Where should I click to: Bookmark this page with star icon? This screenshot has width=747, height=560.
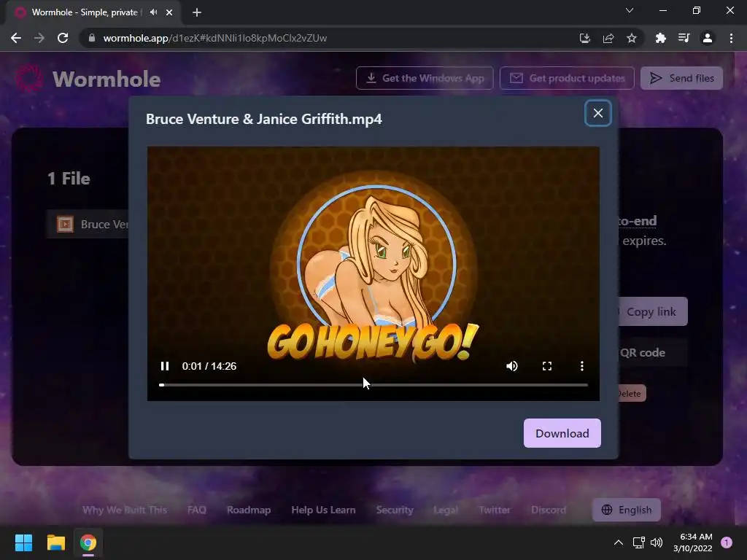pyautogui.click(x=632, y=38)
